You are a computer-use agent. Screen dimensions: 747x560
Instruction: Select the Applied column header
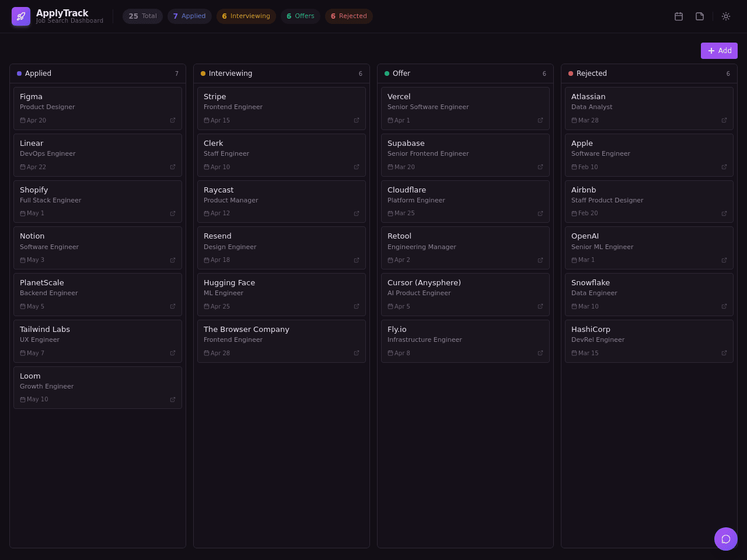[x=97, y=73]
